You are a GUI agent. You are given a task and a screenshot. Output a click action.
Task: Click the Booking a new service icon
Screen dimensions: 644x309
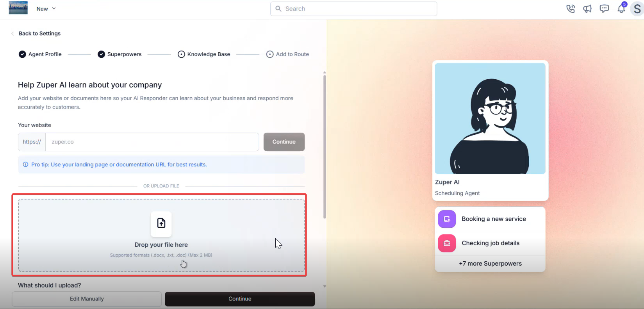447,219
